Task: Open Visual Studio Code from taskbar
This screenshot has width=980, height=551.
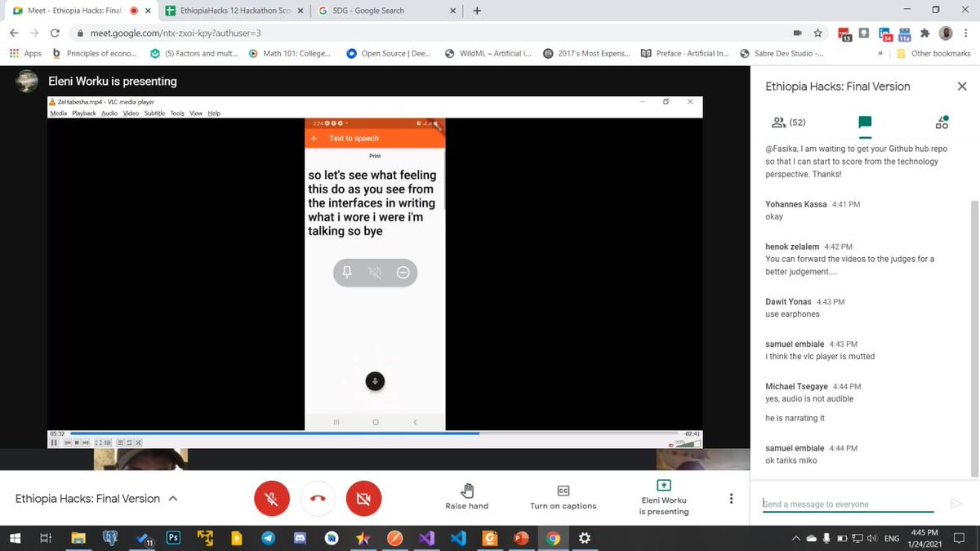Action: tap(457, 538)
